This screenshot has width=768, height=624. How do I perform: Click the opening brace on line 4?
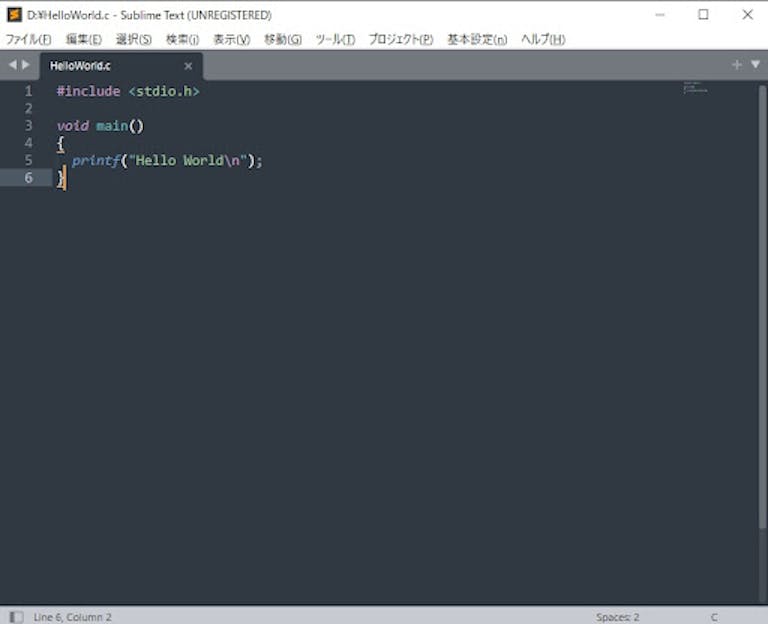pyautogui.click(x=60, y=144)
